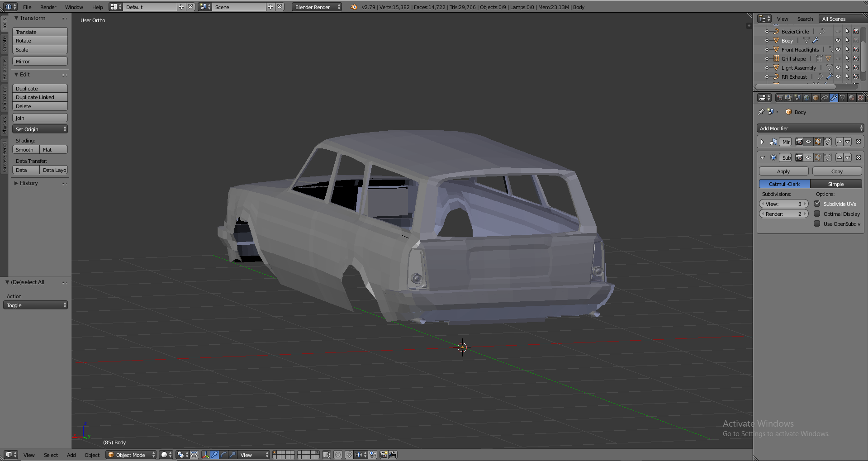868x461 pixels.
Task: Open the World properties tab
Action: (806, 98)
